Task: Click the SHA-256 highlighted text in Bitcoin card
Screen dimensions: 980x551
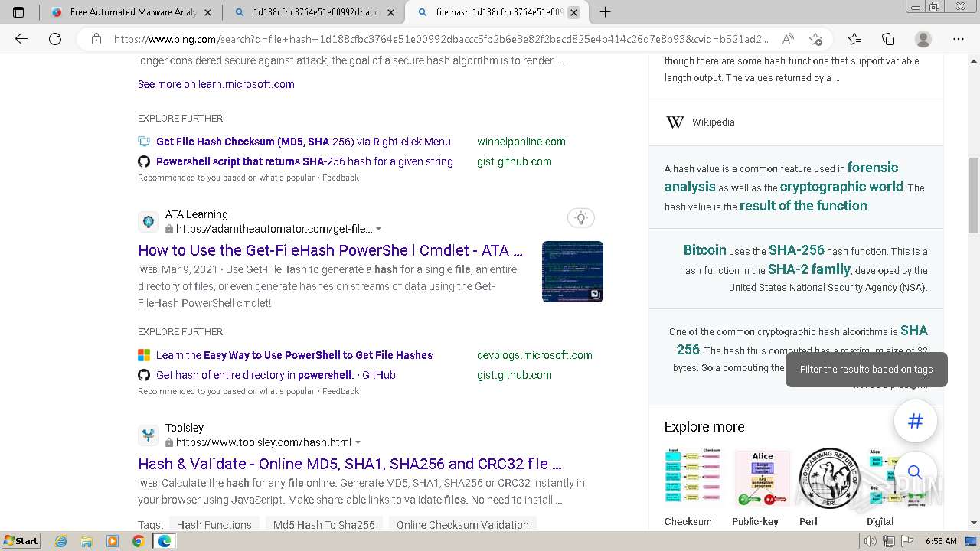Action: [x=796, y=250]
